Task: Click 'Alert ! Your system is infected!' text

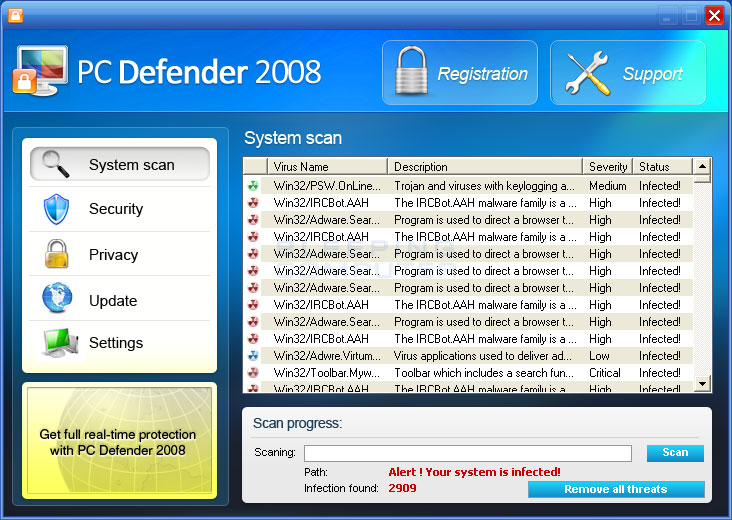Action: click(474, 472)
